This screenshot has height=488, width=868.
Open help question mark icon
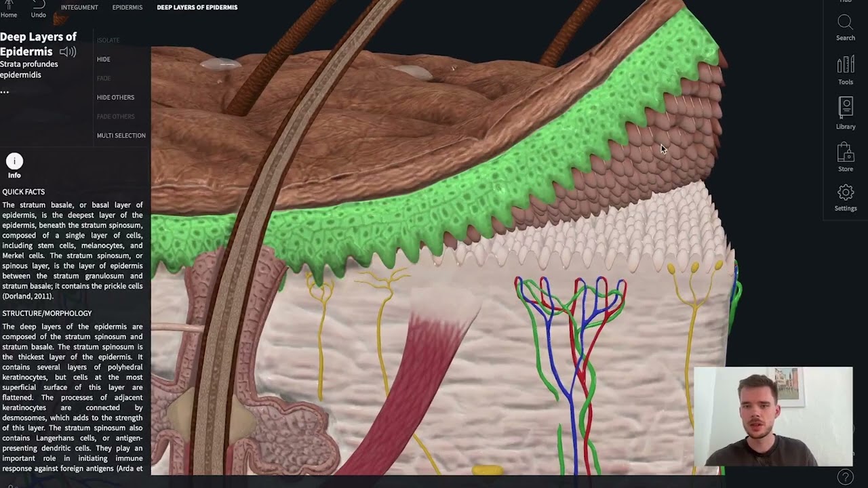845,477
